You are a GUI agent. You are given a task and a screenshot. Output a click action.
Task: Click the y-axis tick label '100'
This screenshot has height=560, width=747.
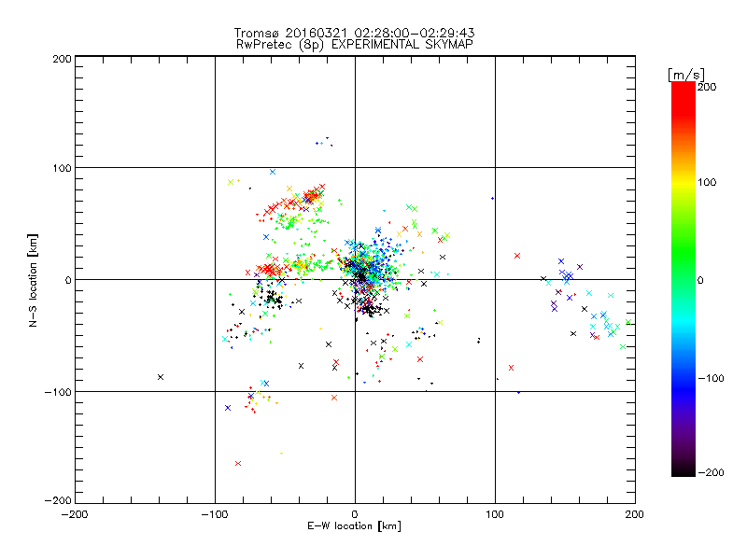[x=62, y=168]
